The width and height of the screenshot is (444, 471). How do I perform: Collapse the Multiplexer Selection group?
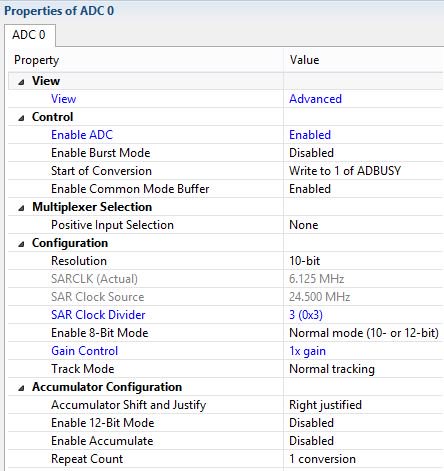click(x=21, y=208)
